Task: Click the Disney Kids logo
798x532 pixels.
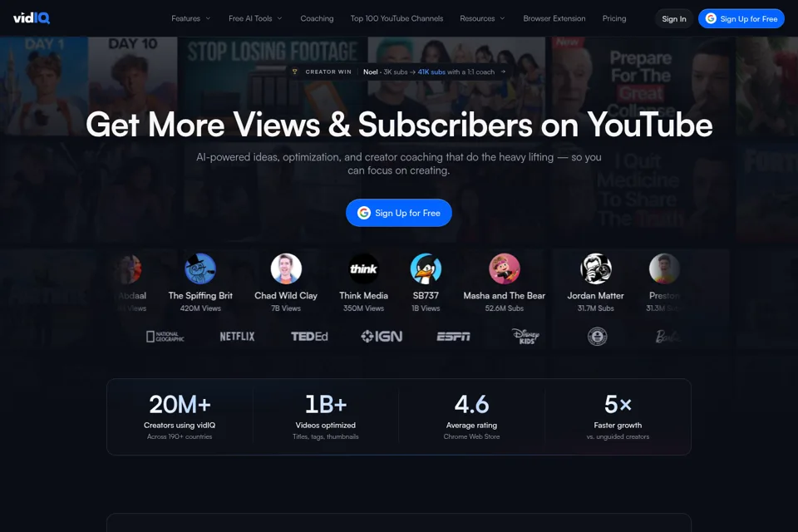Action: [525, 337]
